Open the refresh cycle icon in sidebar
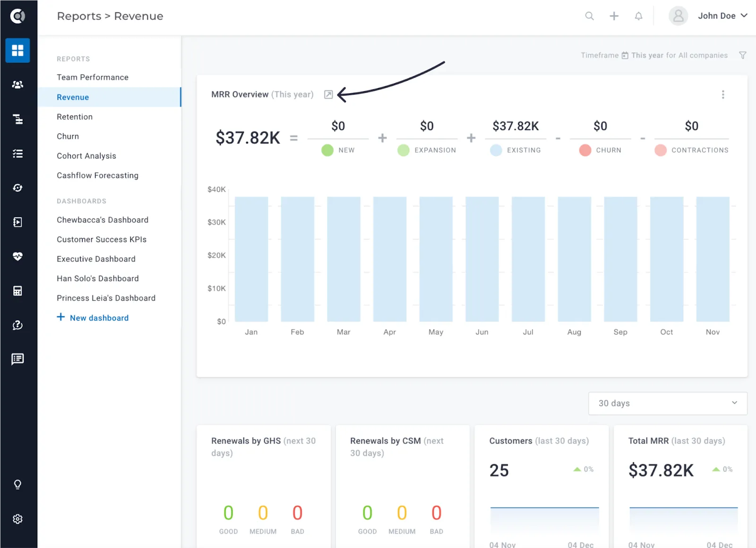Viewport: 756px width, 548px height. (17, 188)
